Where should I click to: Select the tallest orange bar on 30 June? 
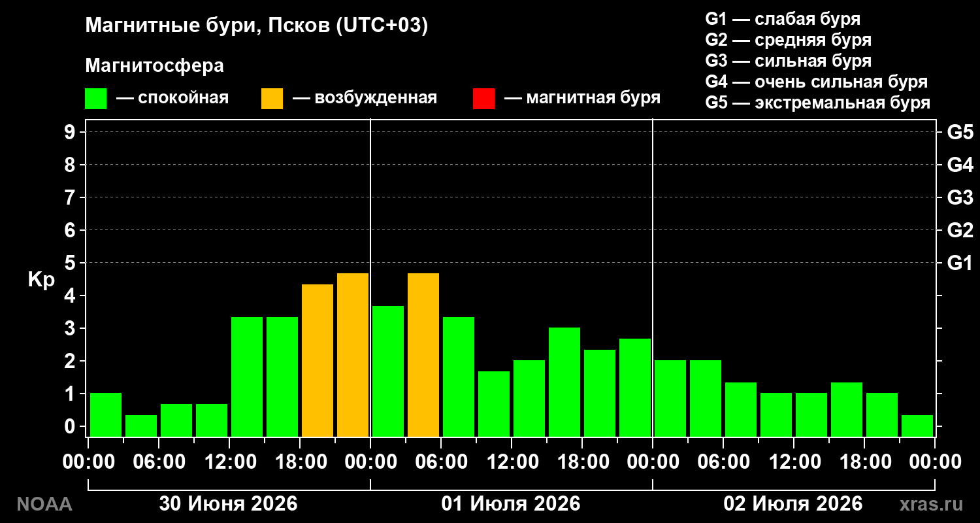[353, 355]
